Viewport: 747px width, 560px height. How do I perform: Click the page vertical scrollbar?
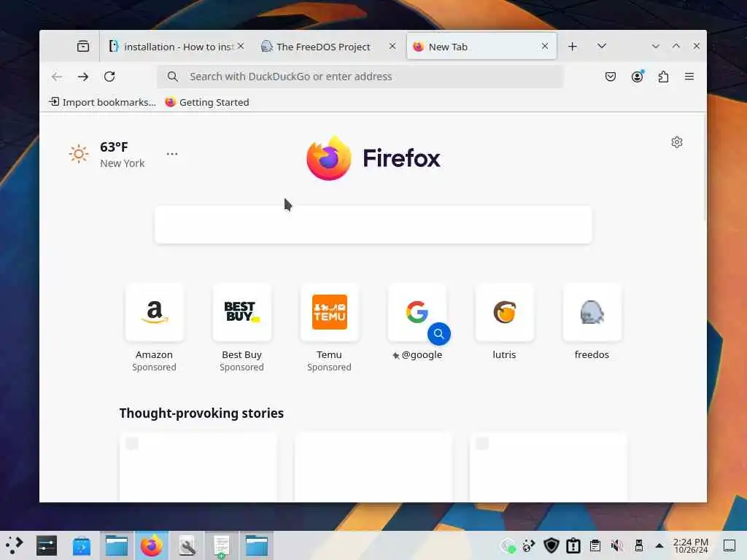[705, 168]
